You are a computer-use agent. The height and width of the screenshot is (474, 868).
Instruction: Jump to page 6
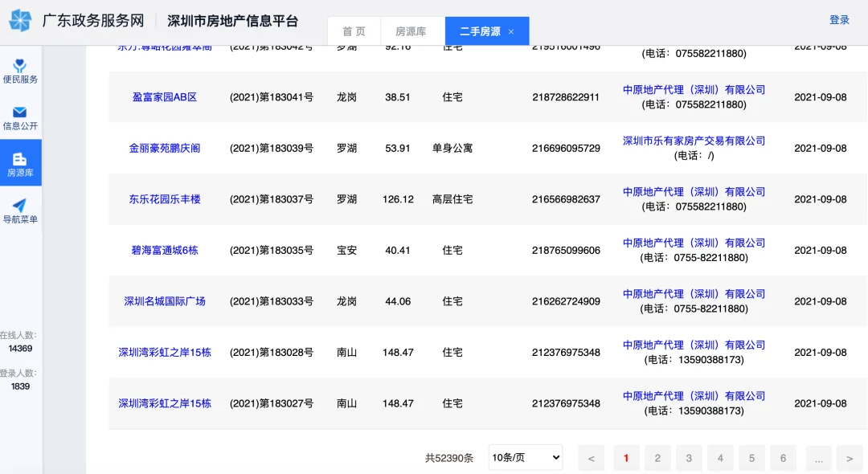tap(784, 458)
